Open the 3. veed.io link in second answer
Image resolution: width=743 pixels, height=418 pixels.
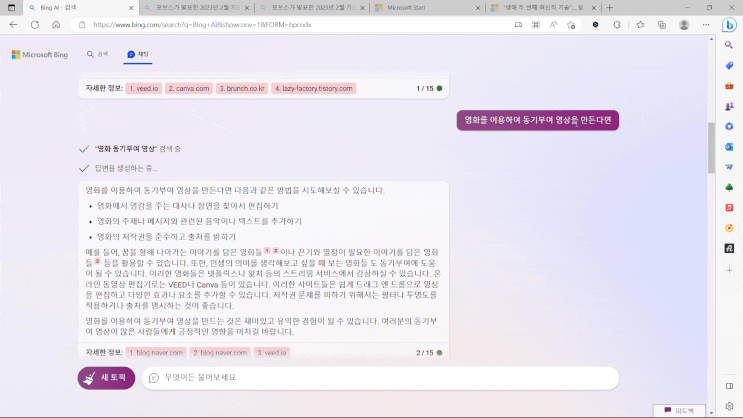point(272,352)
